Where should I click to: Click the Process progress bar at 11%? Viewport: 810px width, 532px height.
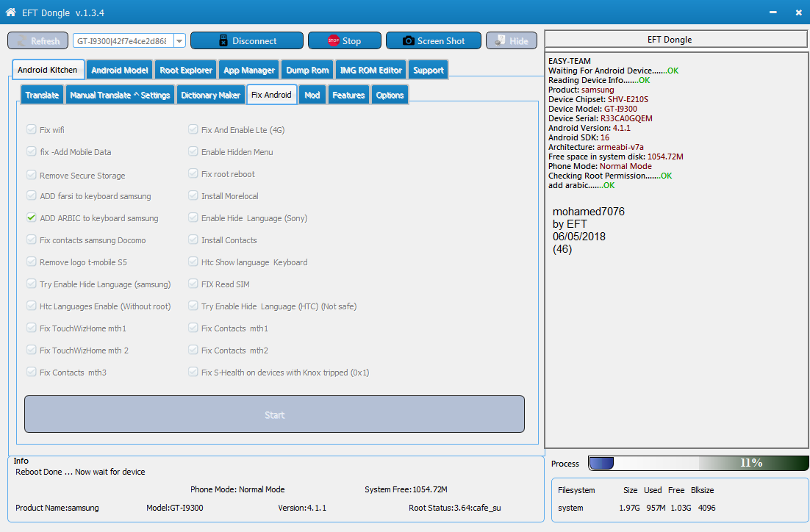pyautogui.click(x=698, y=463)
